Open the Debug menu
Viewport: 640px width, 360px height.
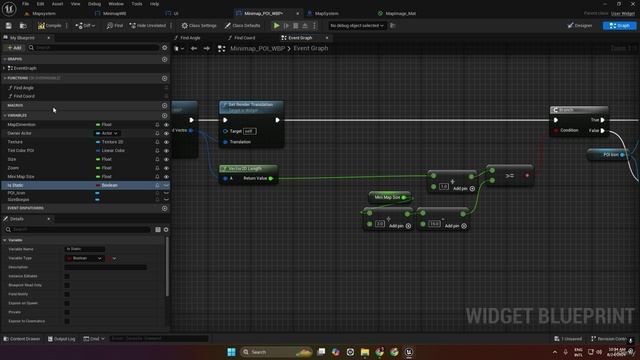click(x=94, y=4)
